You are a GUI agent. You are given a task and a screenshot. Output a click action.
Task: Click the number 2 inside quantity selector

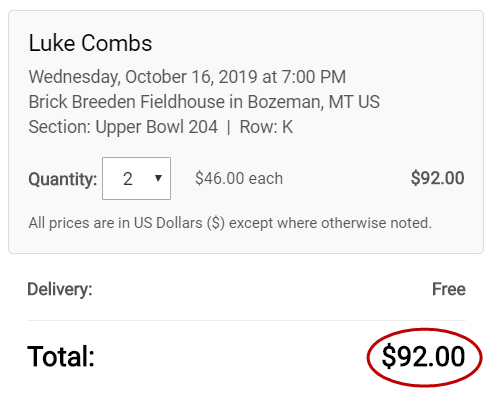click(x=128, y=179)
